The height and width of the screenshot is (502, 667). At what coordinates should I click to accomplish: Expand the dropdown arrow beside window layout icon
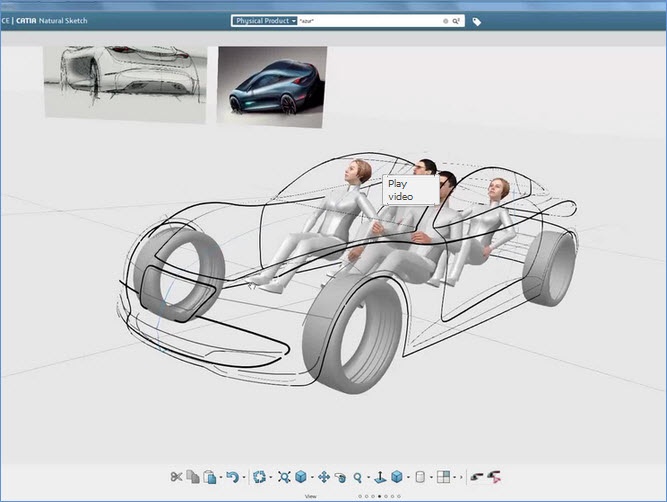(x=454, y=477)
